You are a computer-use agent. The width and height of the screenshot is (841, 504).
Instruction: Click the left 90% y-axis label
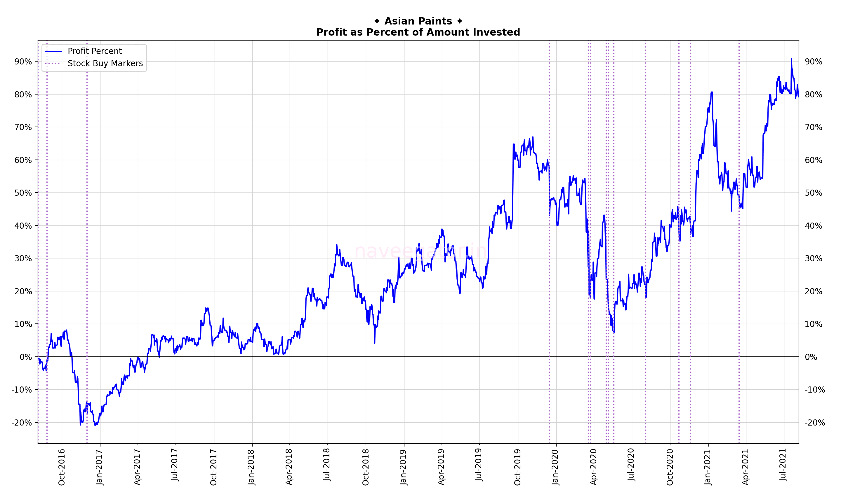[x=23, y=62]
